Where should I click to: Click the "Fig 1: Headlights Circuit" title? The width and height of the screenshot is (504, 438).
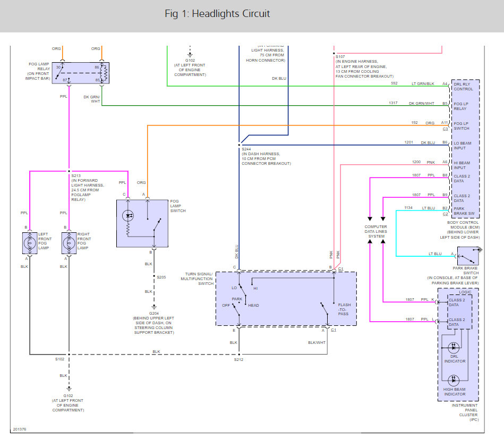(x=217, y=13)
